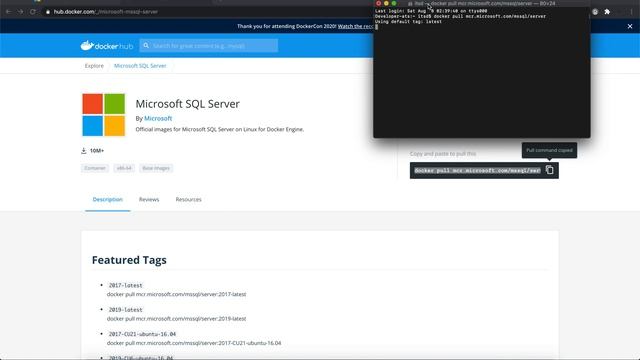The width and height of the screenshot is (640, 360).
Task: Select the Base Images tag chip
Action: click(x=156, y=168)
